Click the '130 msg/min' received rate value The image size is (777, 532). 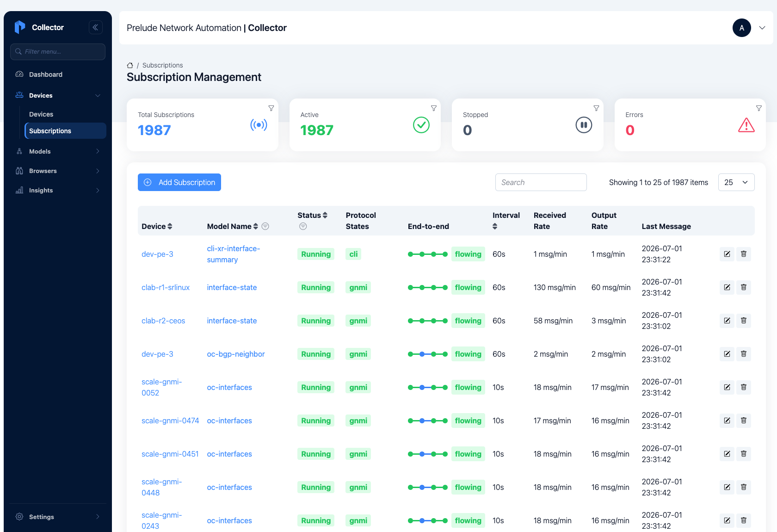(555, 287)
